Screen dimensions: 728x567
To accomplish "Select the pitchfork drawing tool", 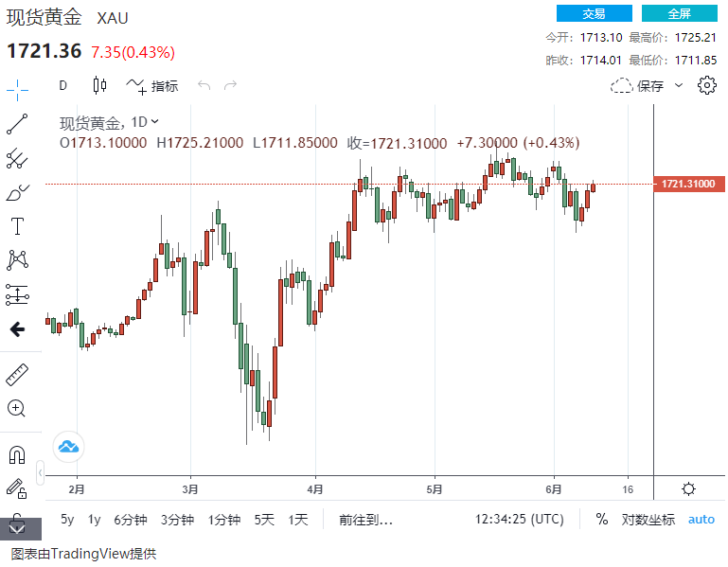I will pos(17,158).
